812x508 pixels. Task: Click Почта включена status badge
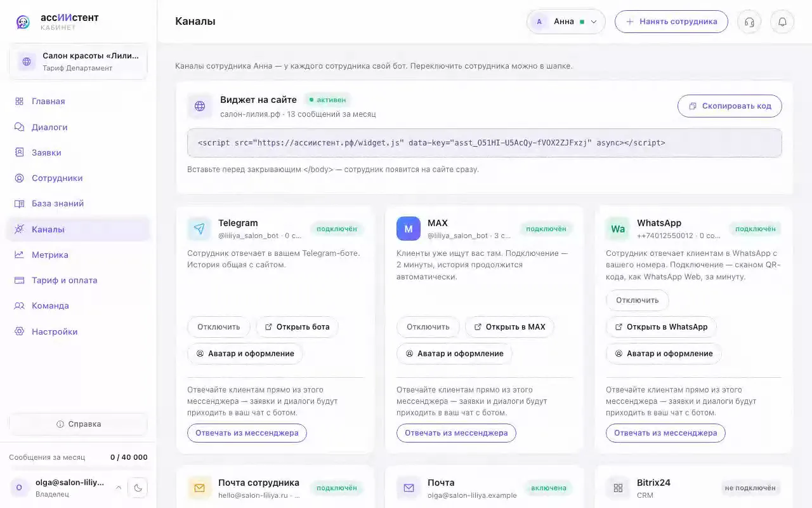coord(548,488)
